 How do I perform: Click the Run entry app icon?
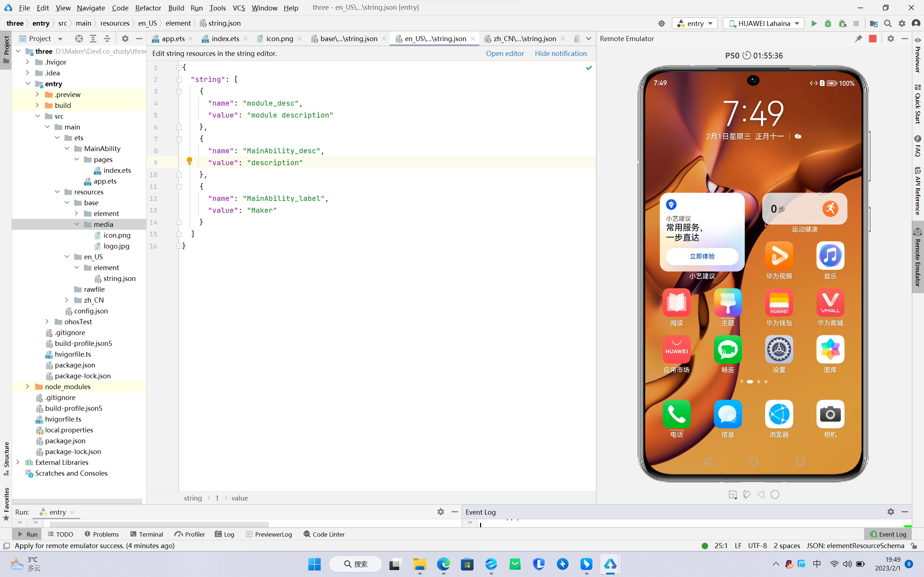pos(814,23)
